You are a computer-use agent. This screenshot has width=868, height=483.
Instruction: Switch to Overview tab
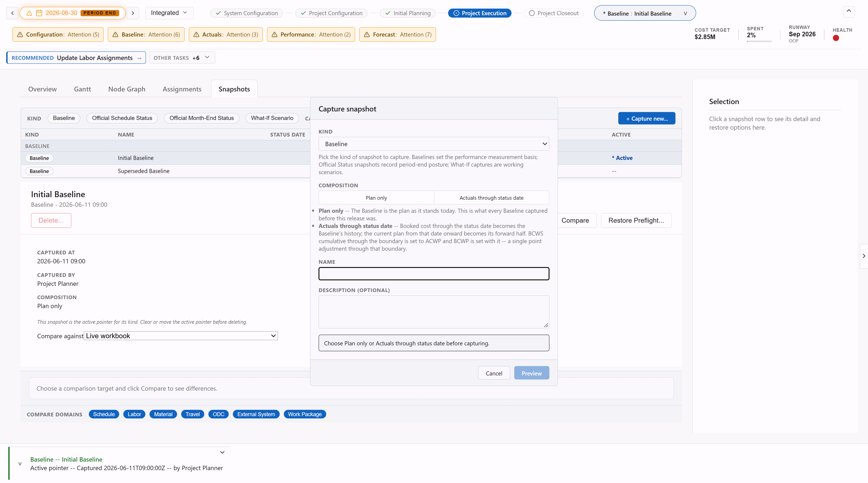[42, 89]
